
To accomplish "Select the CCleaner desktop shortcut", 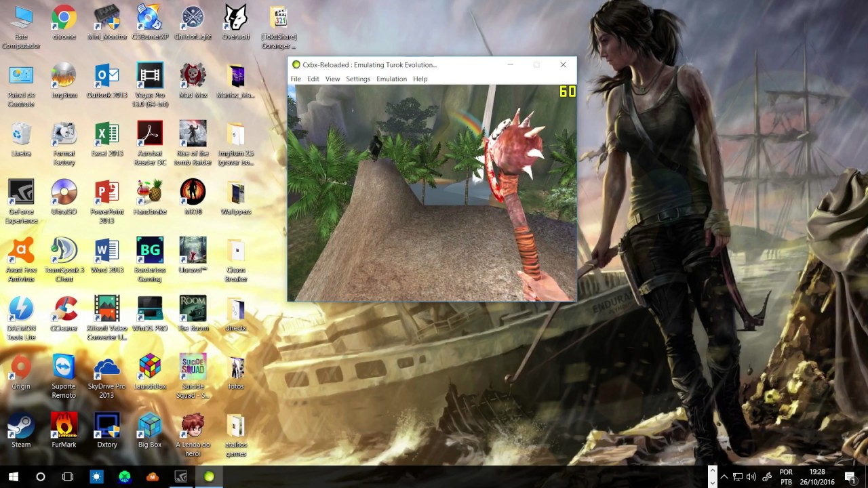I will tap(64, 314).
